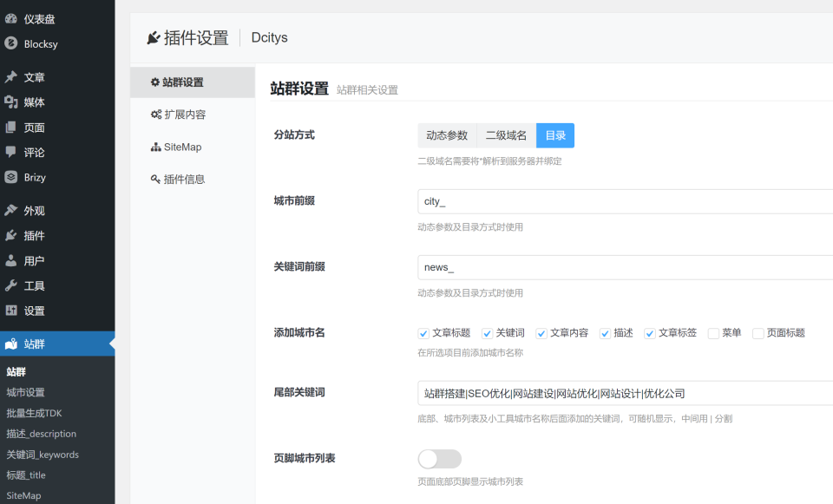Choose the 二级域名 option
The height and width of the screenshot is (504, 833).
506,135
